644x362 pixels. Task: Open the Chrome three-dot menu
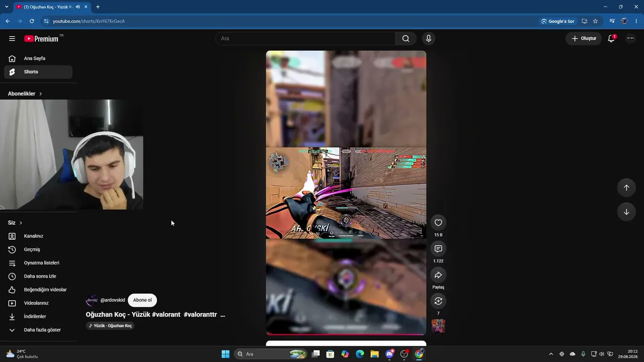coord(636,21)
